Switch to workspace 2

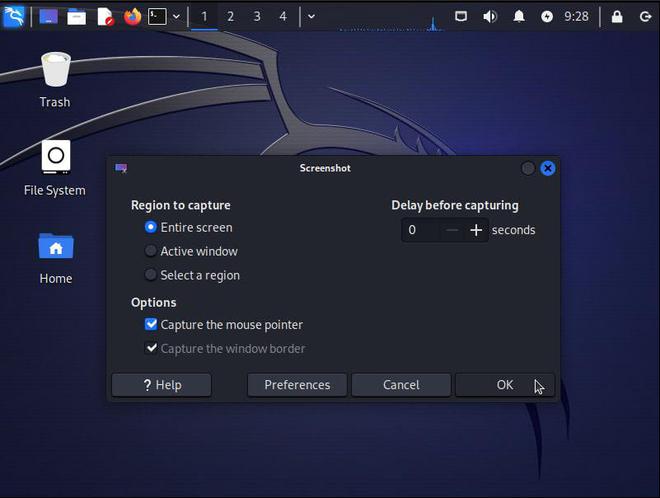[x=230, y=17]
